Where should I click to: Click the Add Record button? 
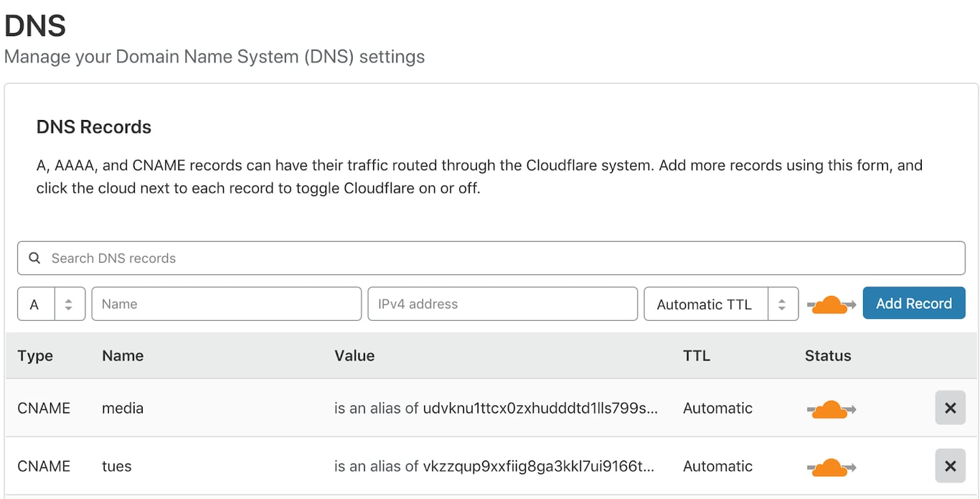click(x=914, y=304)
